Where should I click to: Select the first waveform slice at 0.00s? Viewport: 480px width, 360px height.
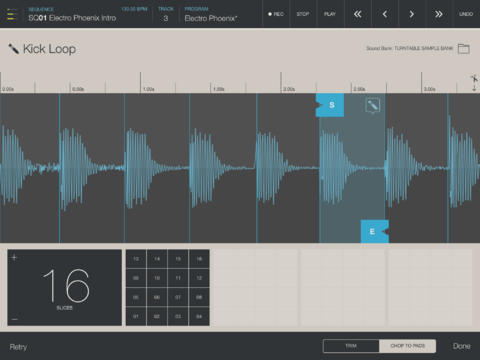[30, 168]
